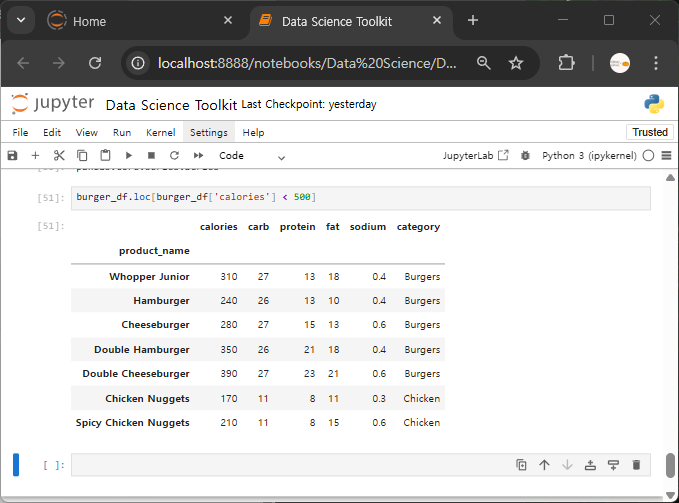Reload the current page
The image size is (679, 503).
click(x=95, y=63)
